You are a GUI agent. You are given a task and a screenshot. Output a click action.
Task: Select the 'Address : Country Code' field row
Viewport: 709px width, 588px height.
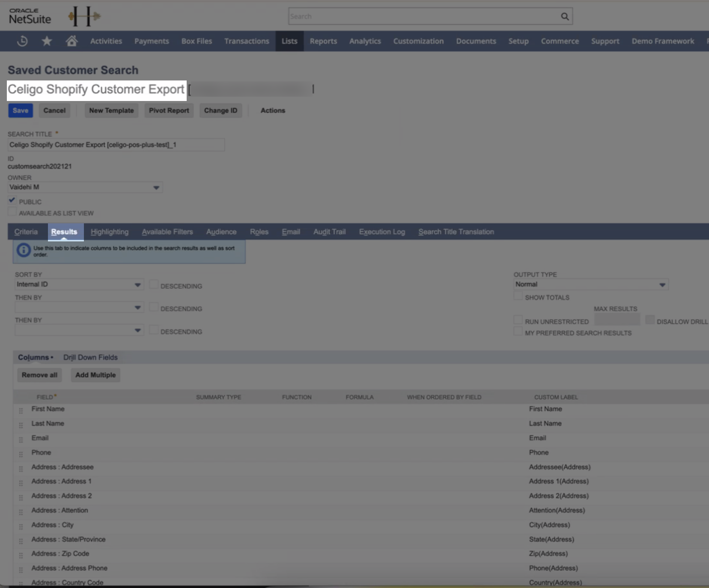point(67,582)
